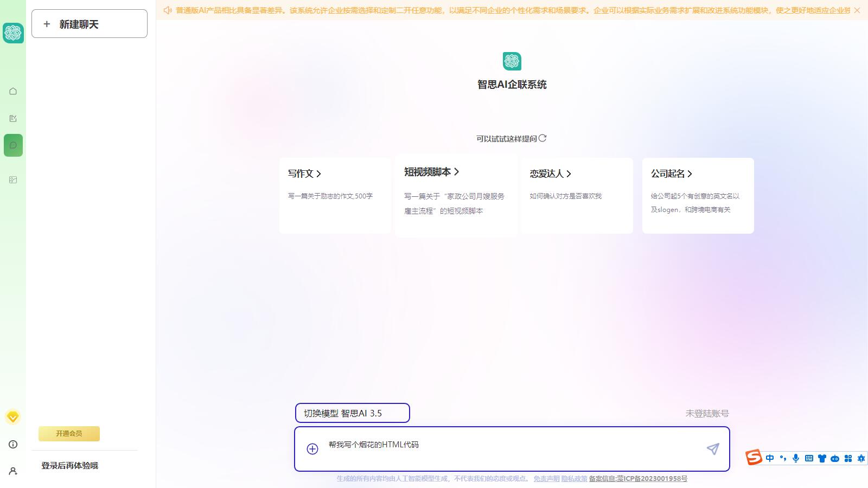868x488 pixels.
Task: Open the Sogou toolbox grid icon
Action: tap(848, 458)
